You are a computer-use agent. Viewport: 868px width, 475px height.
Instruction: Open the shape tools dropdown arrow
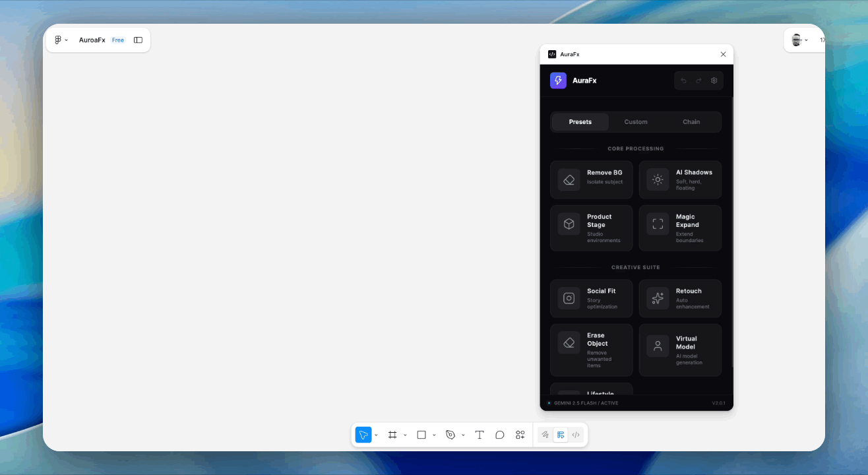pyautogui.click(x=434, y=435)
